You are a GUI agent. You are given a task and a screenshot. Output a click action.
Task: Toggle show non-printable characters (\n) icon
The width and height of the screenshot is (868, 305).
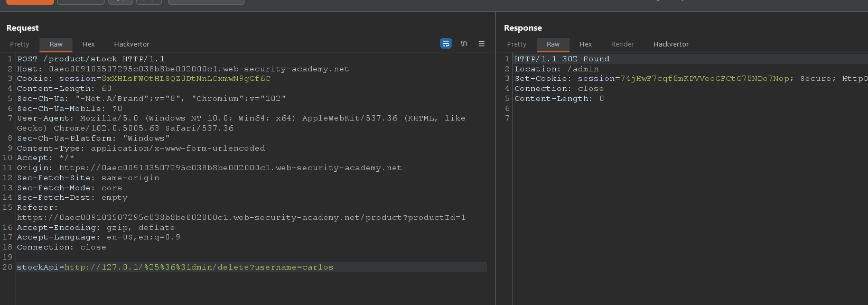(x=464, y=44)
